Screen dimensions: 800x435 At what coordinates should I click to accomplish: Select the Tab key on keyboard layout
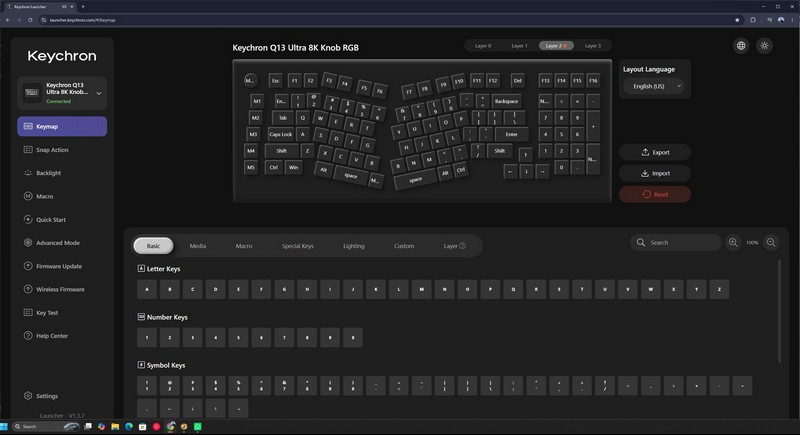click(x=283, y=118)
